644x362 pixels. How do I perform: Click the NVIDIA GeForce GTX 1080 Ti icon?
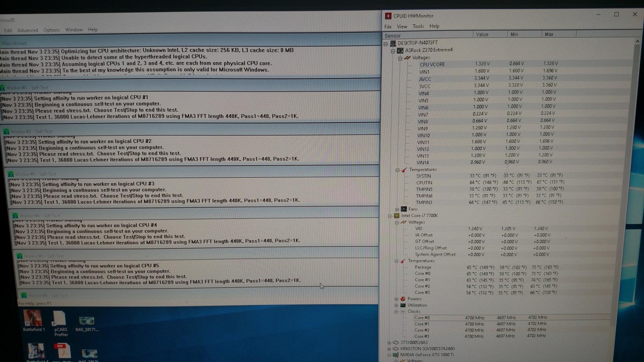[x=396, y=355]
